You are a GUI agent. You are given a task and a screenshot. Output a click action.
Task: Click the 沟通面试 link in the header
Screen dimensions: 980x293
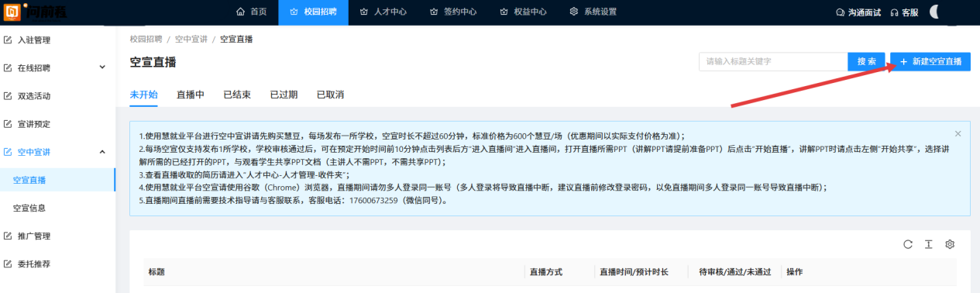[858, 12]
